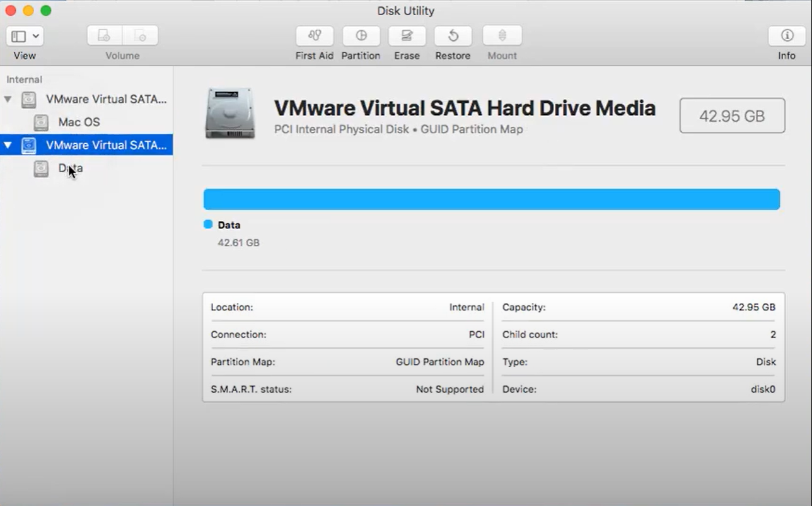Click the Device value disk0
The height and width of the screenshot is (506, 812).
pyautogui.click(x=763, y=389)
